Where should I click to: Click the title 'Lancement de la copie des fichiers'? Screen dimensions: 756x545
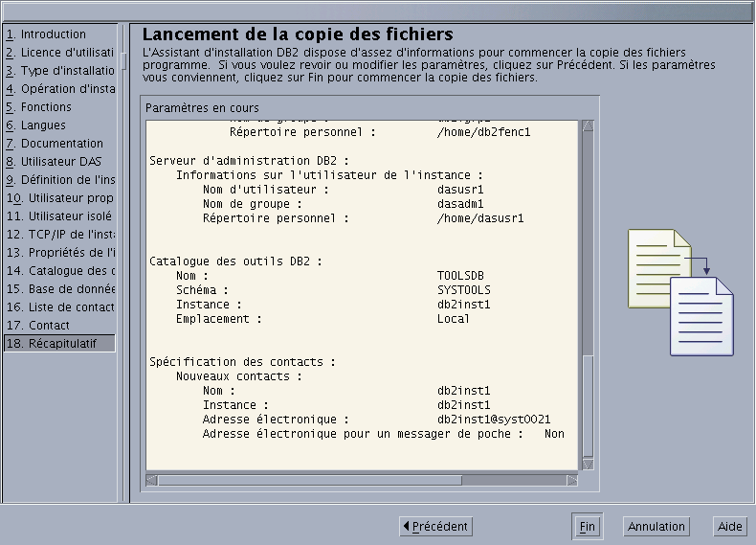298,34
